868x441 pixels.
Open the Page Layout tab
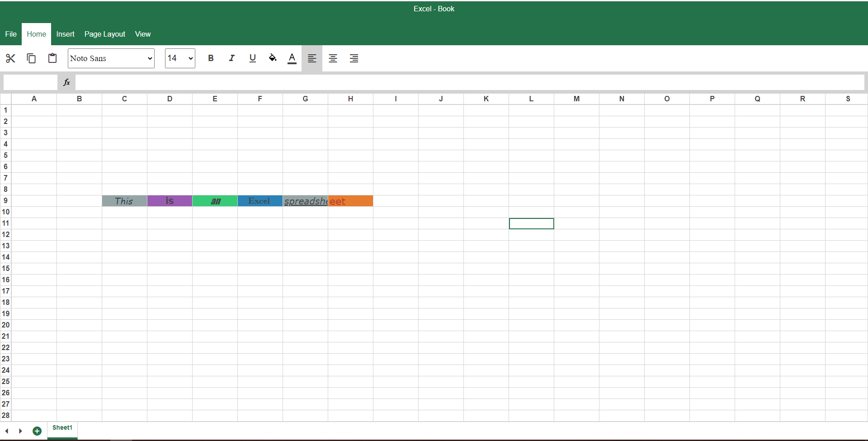104,34
